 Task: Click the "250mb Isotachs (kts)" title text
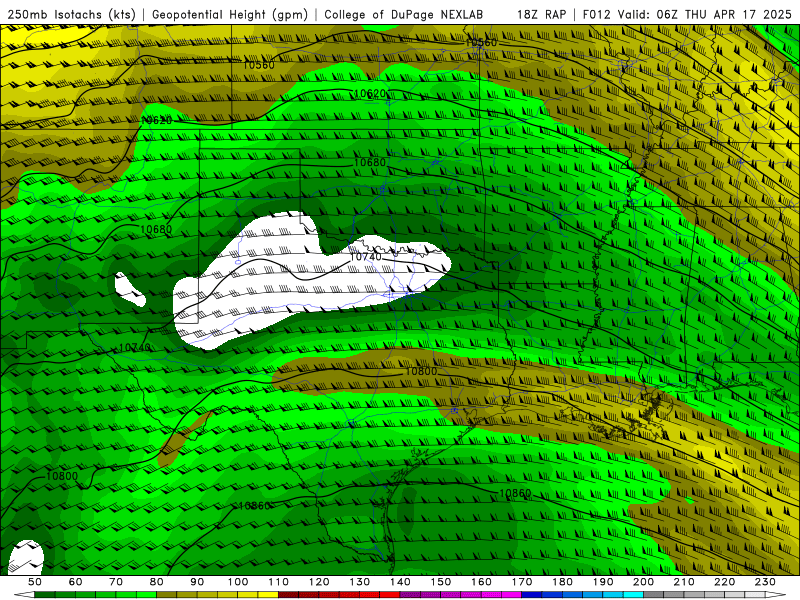pos(71,15)
